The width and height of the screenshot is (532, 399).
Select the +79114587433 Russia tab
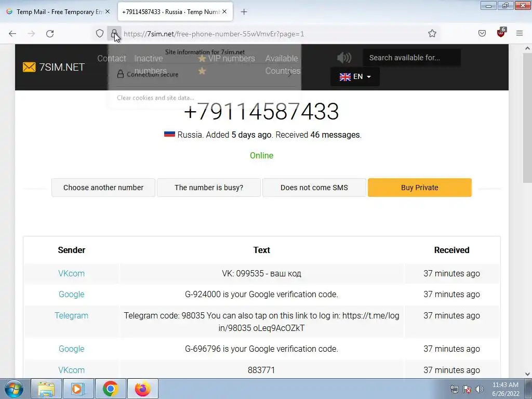(171, 12)
